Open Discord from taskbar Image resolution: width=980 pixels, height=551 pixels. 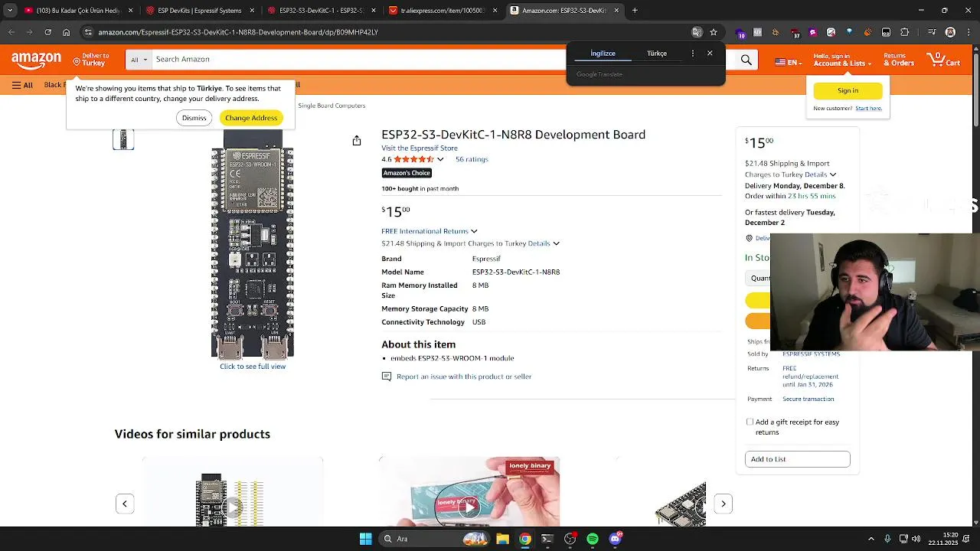pyautogui.click(x=615, y=539)
